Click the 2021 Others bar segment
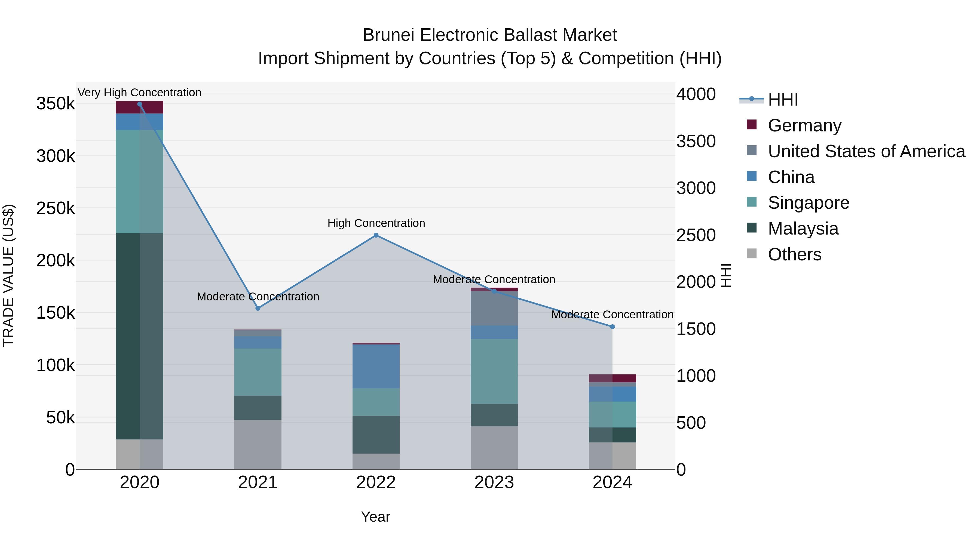The image size is (980, 551). point(258,445)
